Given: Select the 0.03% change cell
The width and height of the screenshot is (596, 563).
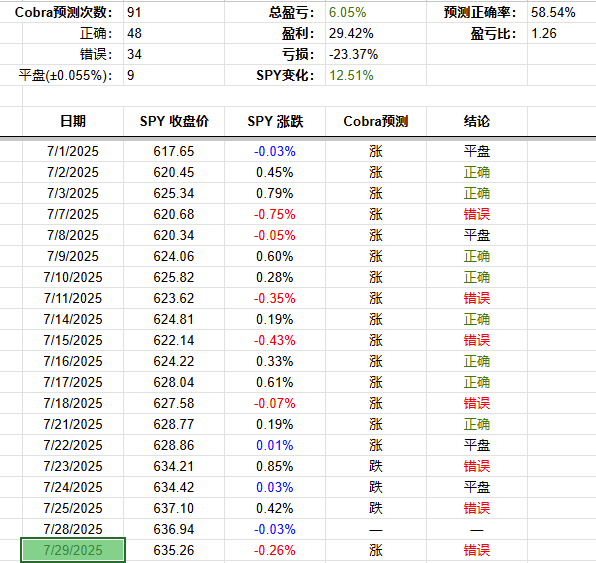Looking at the screenshot, I should [x=274, y=487].
